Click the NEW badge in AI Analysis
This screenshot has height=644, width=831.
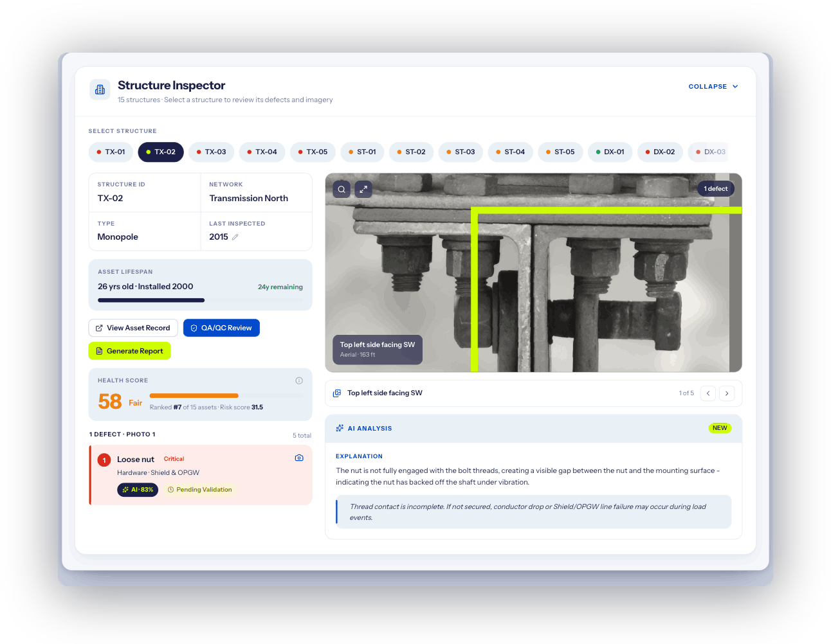pyautogui.click(x=720, y=428)
